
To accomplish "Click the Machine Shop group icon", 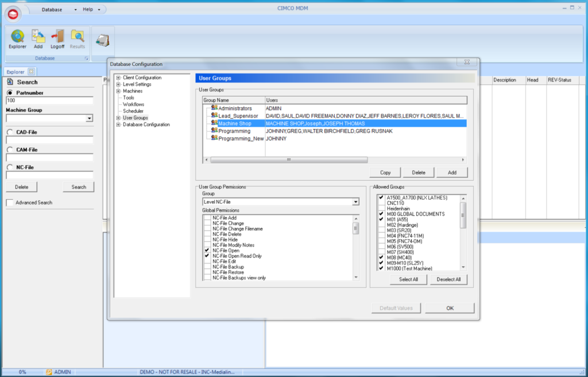I will coord(214,123).
